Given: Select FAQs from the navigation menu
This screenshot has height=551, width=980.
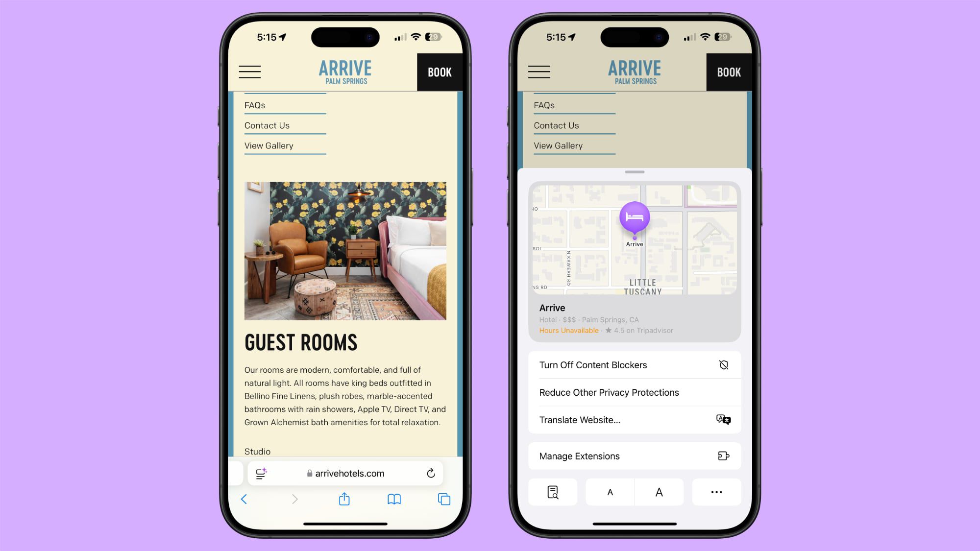Looking at the screenshot, I should (x=254, y=105).
